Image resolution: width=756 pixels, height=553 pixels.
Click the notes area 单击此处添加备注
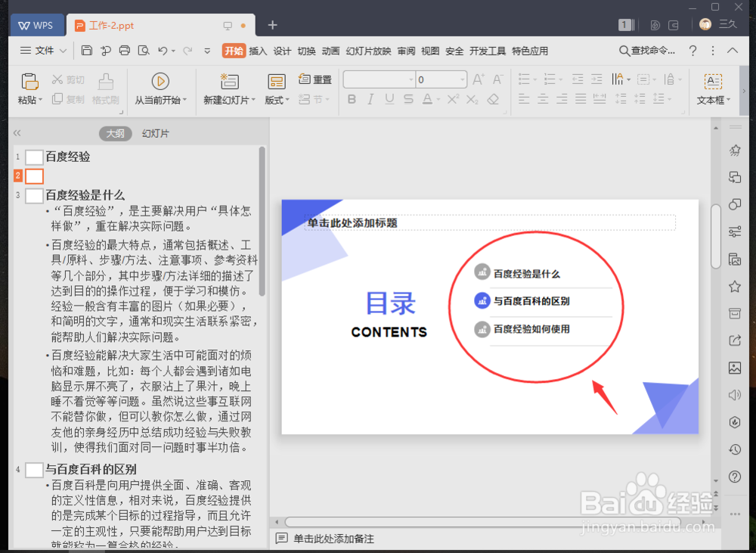[x=333, y=539]
